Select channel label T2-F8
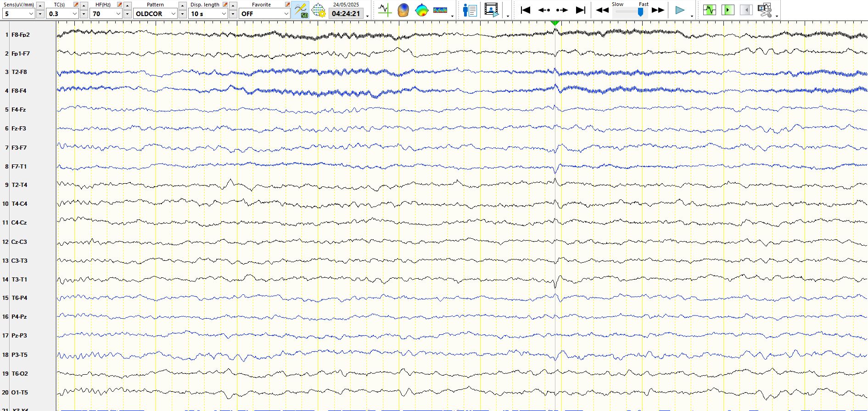The image size is (868, 411). (x=19, y=72)
